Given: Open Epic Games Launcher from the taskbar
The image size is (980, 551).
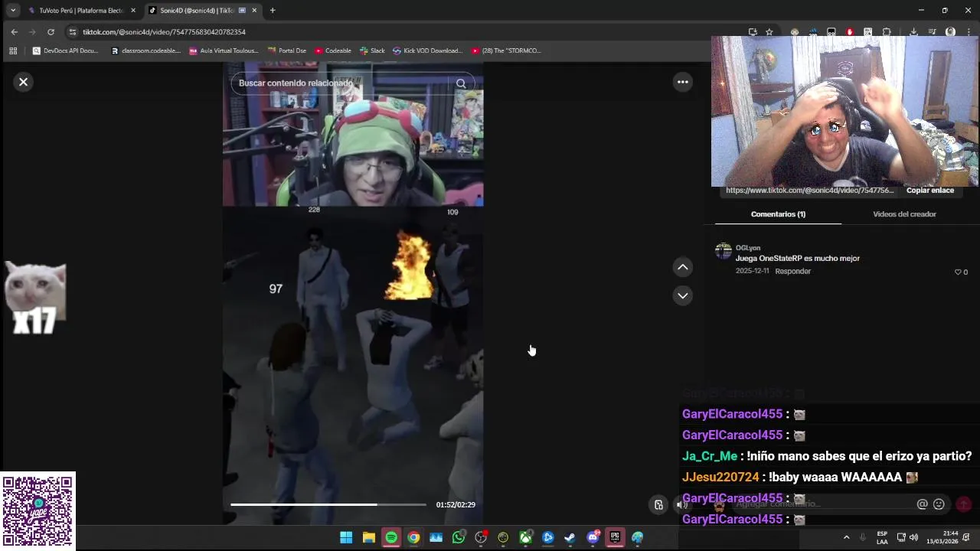Looking at the screenshot, I should [615, 537].
